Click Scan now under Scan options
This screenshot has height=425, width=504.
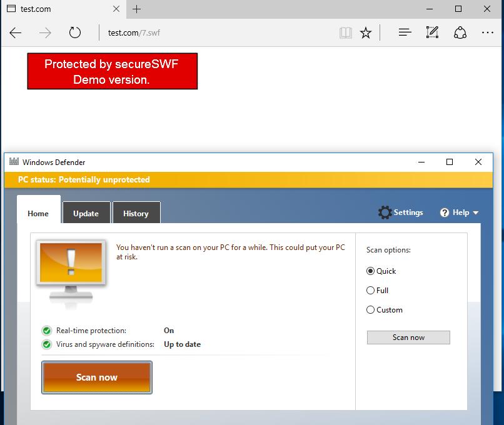point(408,337)
